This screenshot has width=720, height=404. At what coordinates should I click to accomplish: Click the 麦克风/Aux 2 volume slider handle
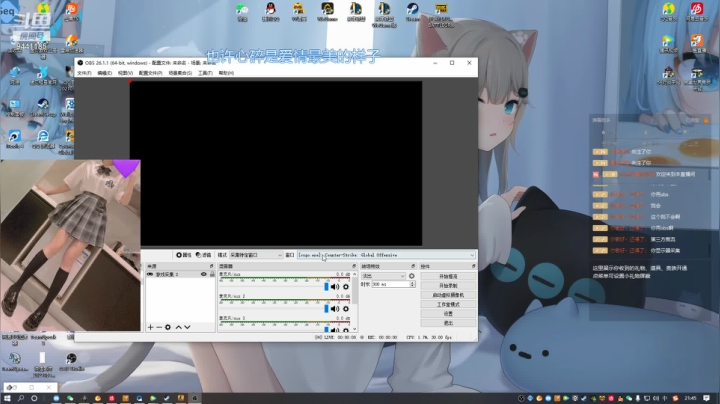pos(326,309)
